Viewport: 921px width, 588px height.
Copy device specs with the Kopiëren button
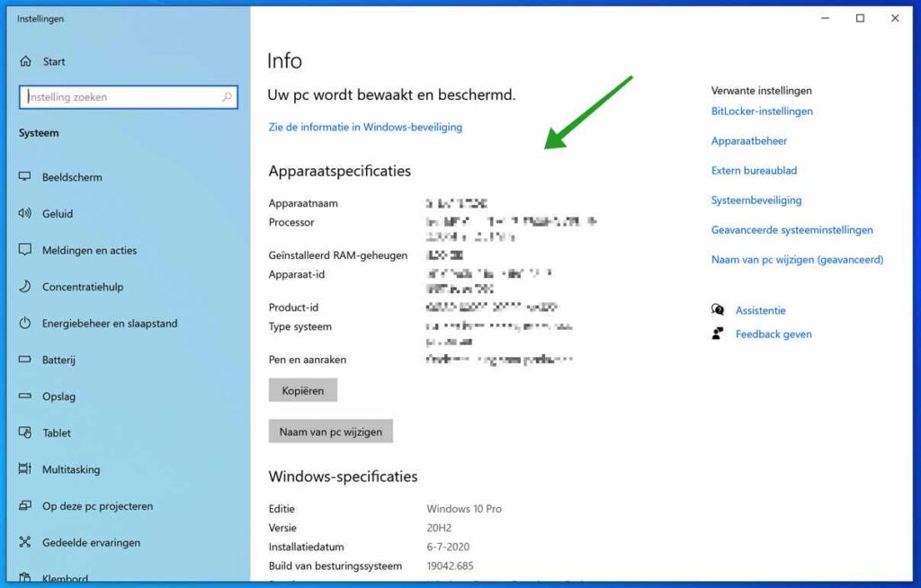pos(302,389)
